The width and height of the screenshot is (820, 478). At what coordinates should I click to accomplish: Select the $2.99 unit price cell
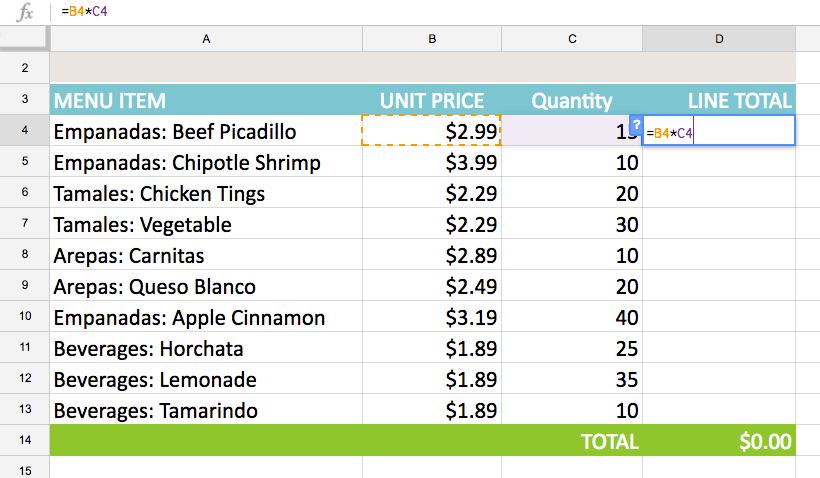point(432,131)
